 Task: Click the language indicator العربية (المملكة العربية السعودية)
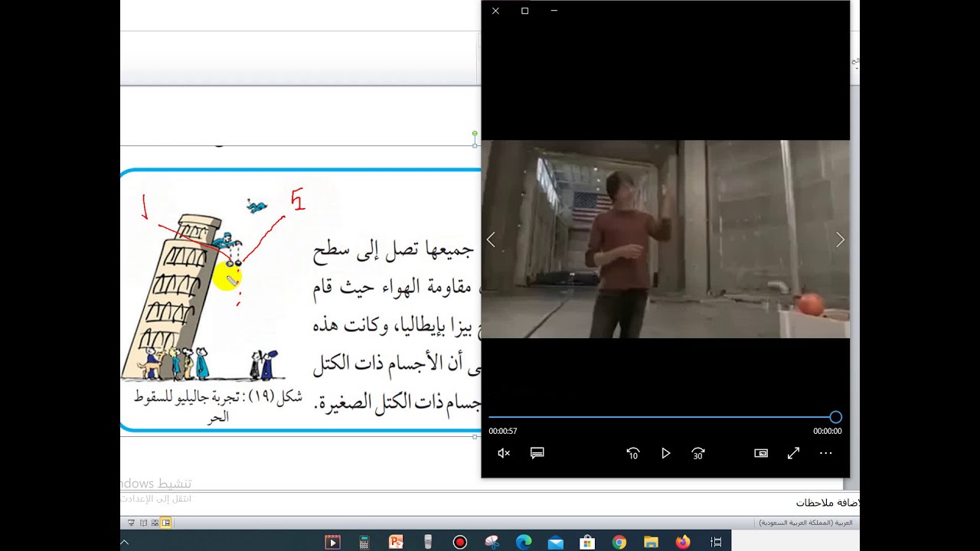click(x=805, y=523)
